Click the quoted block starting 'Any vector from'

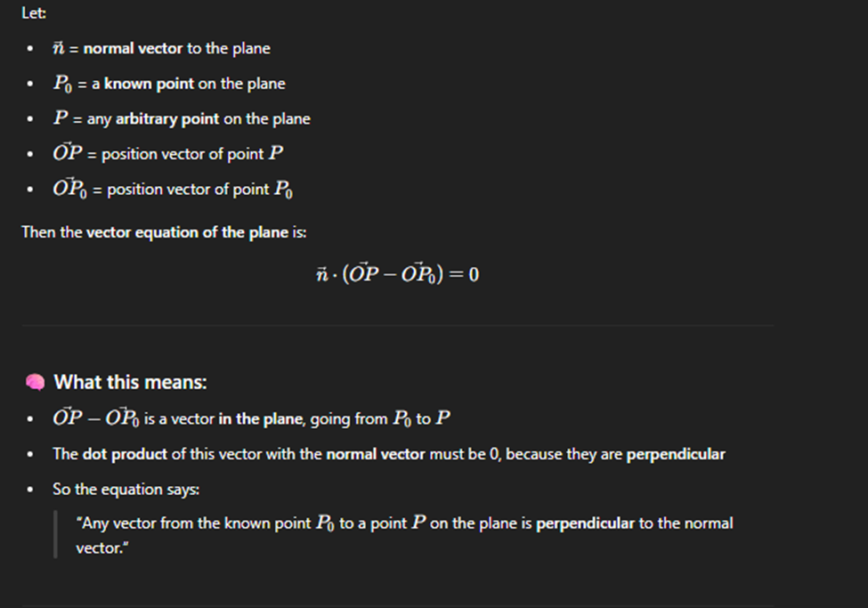tap(405, 535)
